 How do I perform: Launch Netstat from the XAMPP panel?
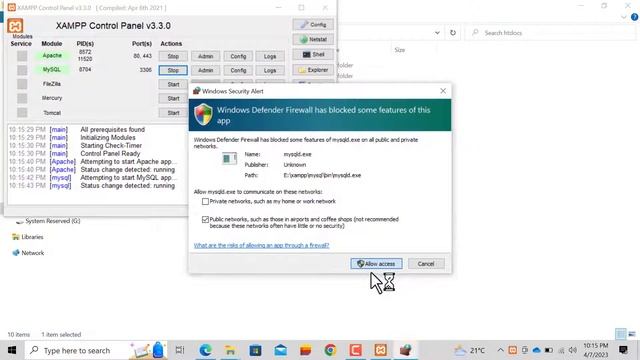click(x=313, y=39)
